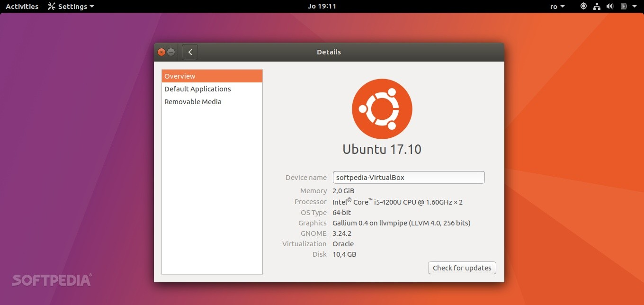Click the Virtualization value Oracle
The height and width of the screenshot is (305, 644).
coord(343,244)
